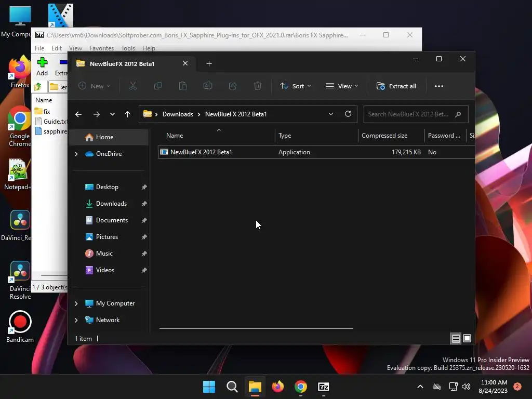The width and height of the screenshot is (532, 399).
Task: Click the Add button in 7-Zip window
Action: 42,67
